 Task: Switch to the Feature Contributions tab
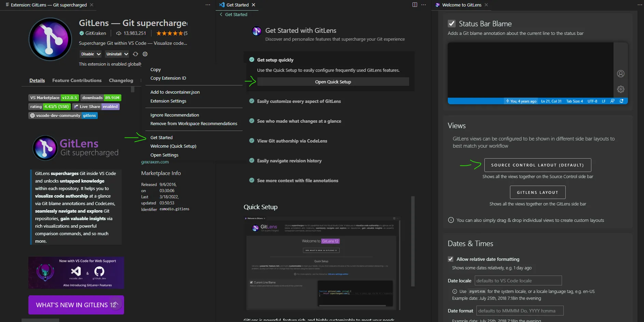(77, 80)
